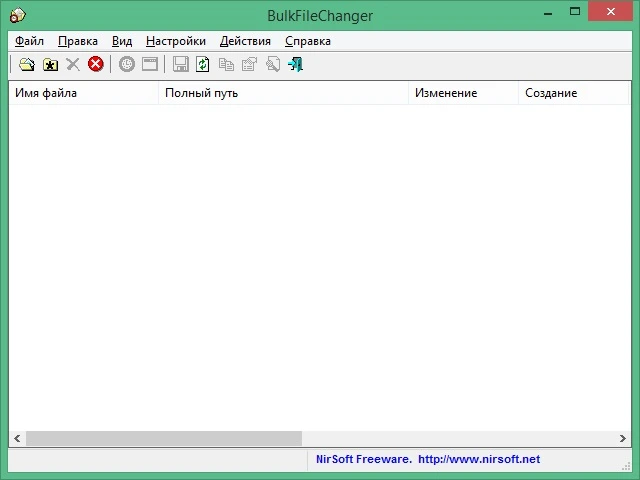Click the gray X remove-selected icon
640x480 pixels.
(x=73, y=64)
